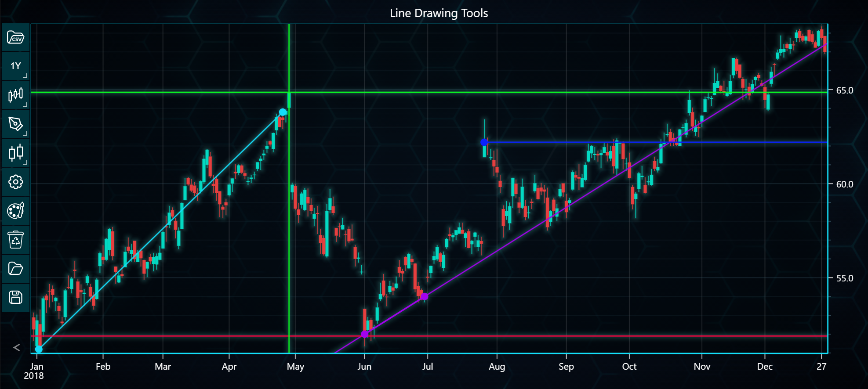Image resolution: width=868 pixels, height=389 pixels.
Task: Click the 'Jan 2018' date axis label
Action: coord(34,371)
